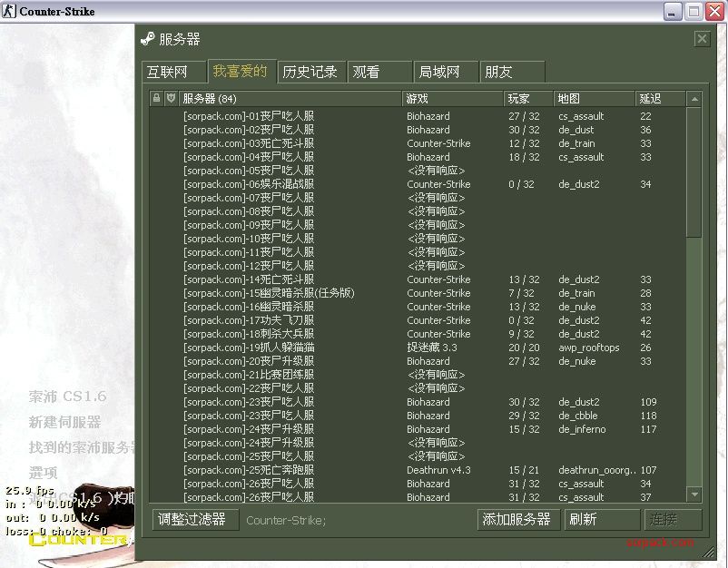This screenshot has height=568, width=728.
Task: Maximize the Counter-Strike window
Action: pos(694,12)
